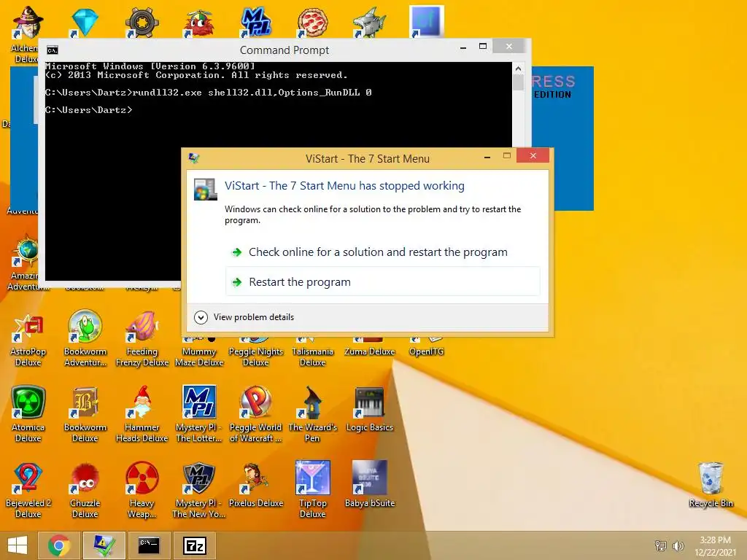747x560 pixels.
Task: Click the Windows Start button
Action: [x=18, y=545]
